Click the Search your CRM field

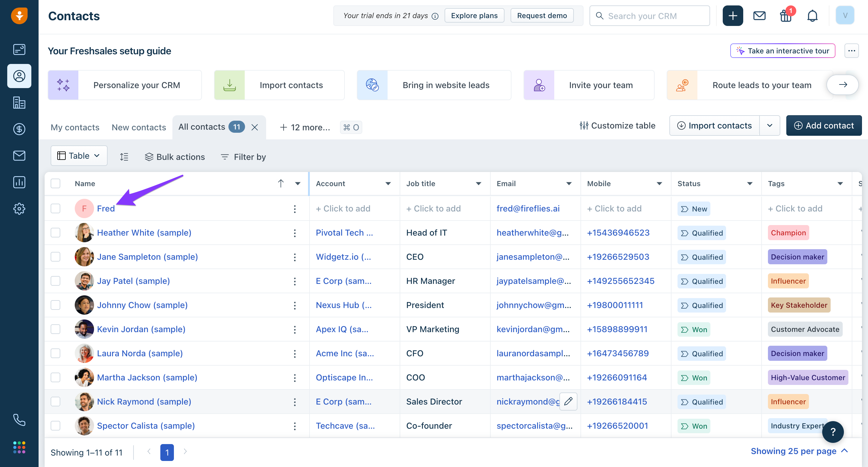click(x=649, y=15)
